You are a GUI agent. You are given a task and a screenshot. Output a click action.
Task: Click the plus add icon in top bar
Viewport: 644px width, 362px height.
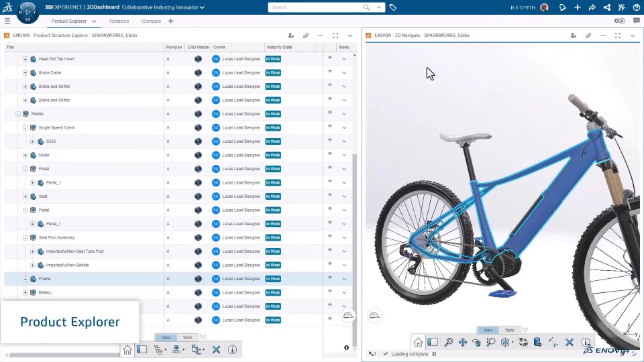(578, 7)
